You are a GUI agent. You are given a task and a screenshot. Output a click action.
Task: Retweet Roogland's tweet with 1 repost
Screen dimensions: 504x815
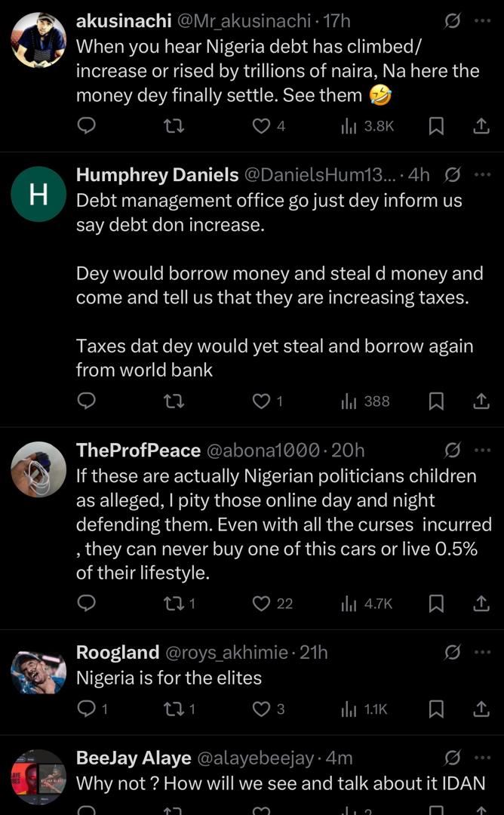174,709
